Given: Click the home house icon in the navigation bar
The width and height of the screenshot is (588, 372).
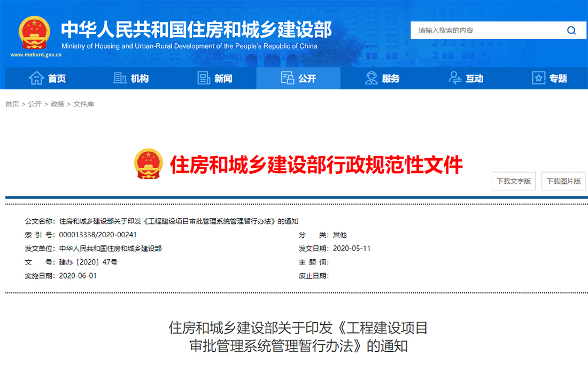Looking at the screenshot, I should click(36, 78).
